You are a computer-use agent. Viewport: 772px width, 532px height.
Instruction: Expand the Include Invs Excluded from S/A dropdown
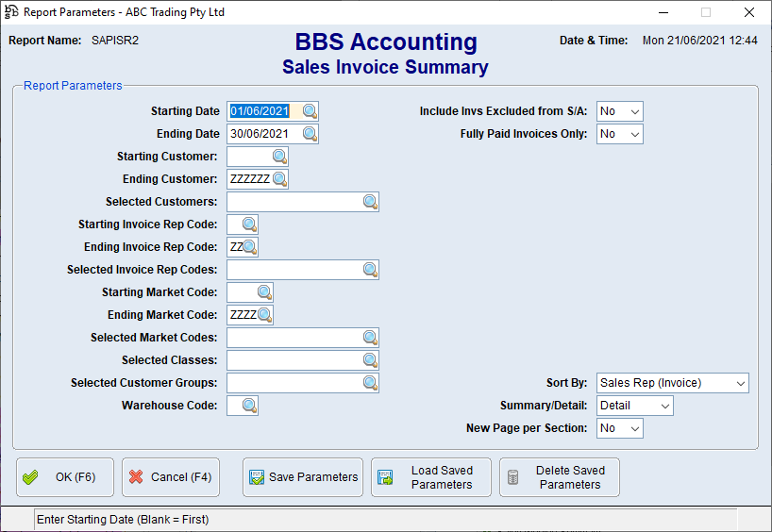620,111
